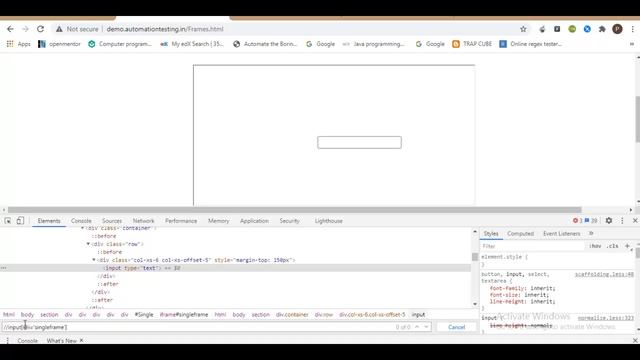Open the openmentor bookmark
The width and height of the screenshot is (640, 360).
[x=59, y=44]
